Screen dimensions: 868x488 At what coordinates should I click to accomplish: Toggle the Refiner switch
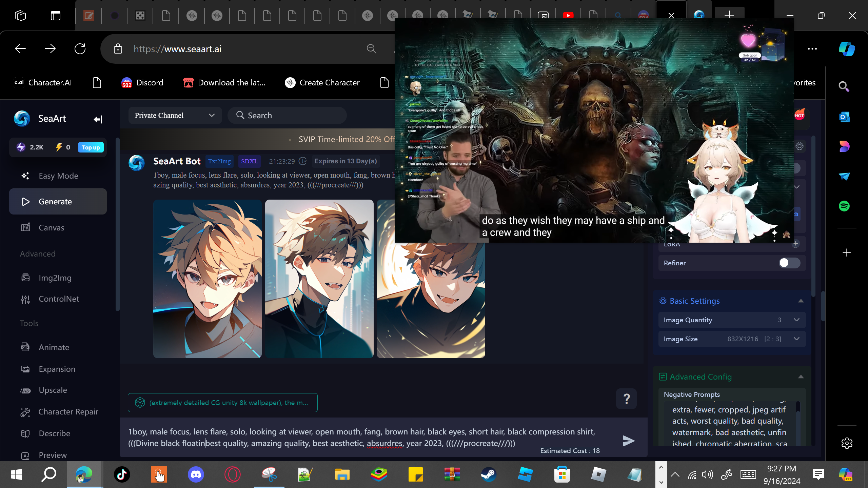(789, 263)
